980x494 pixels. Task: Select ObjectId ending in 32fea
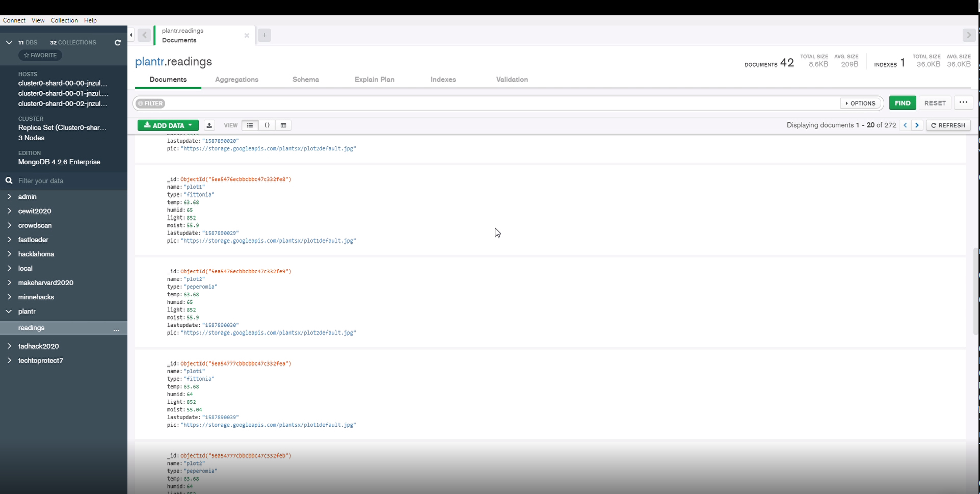point(236,363)
